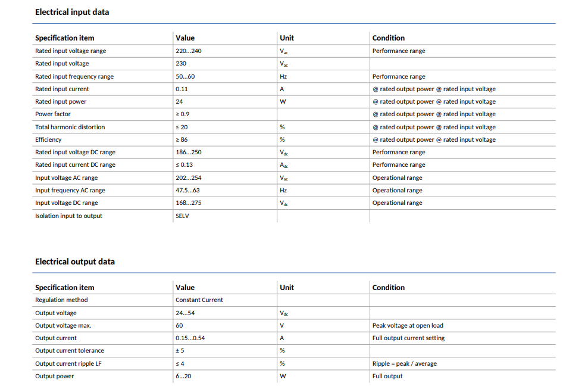Select the Input voltage AC range label
The height and width of the screenshot is (386, 588).
pyautogui.click(x=67, y=178)
